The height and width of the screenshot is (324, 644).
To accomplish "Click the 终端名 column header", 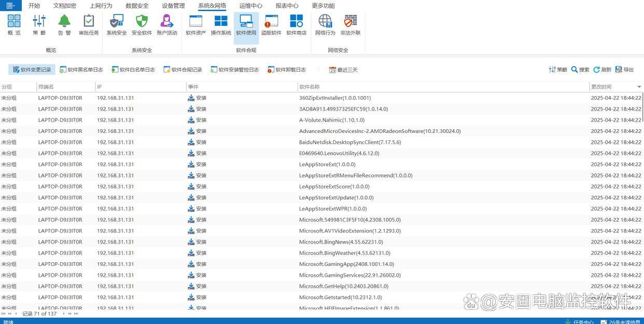I will [46, 87].
